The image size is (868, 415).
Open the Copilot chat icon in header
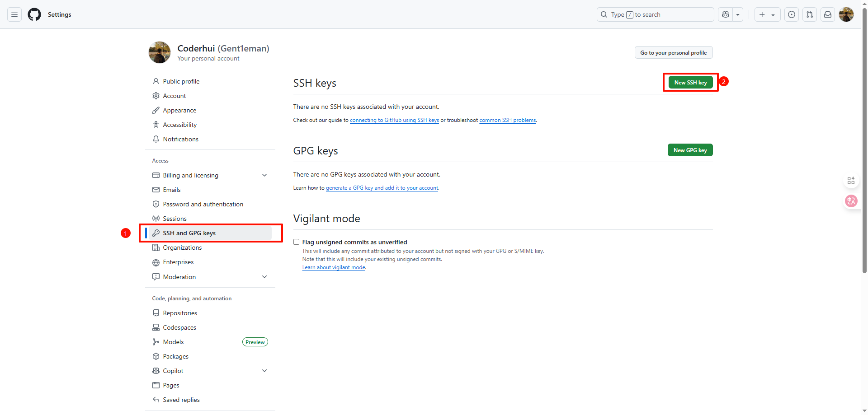point(726,14)
